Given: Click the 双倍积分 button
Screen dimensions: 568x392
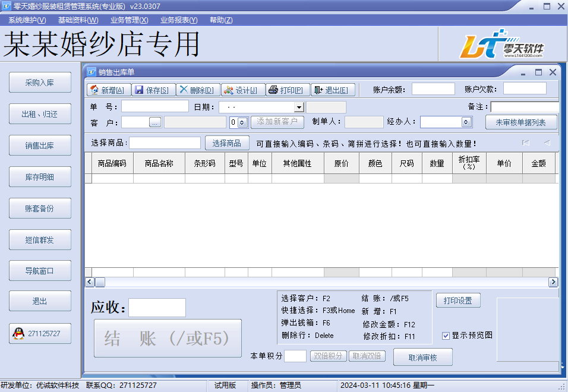Looking at the screenshot, I should pos(328,356).
